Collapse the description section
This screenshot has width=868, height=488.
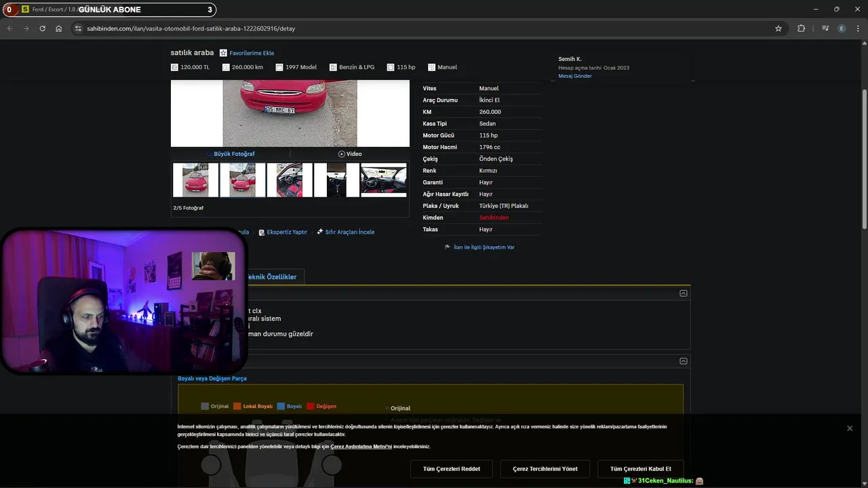coord(684,293)
